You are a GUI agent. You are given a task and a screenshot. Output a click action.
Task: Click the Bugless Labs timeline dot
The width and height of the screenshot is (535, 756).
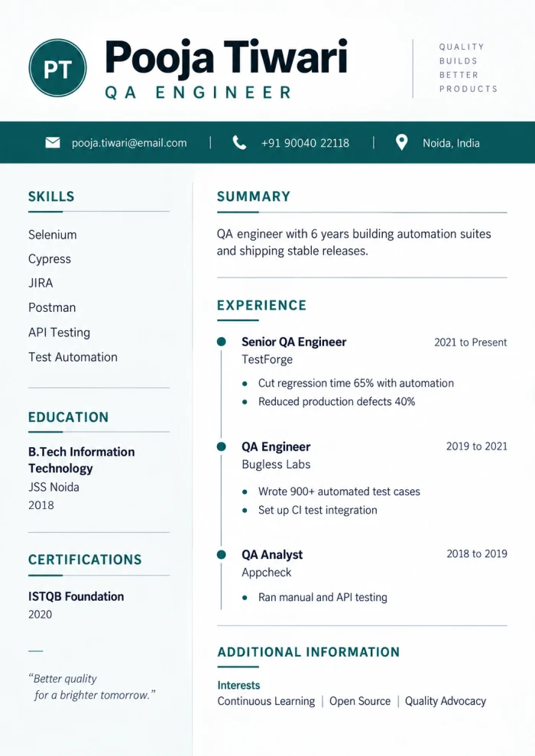tap(222, 446)
